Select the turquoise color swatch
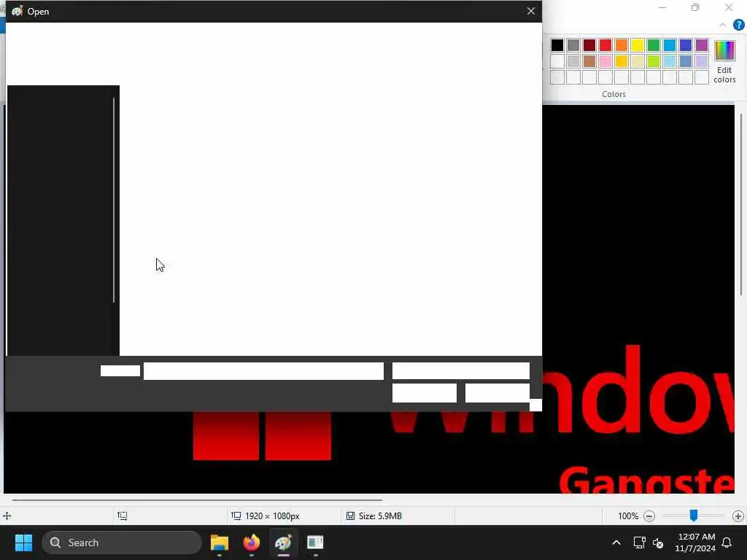 [670, 45]
